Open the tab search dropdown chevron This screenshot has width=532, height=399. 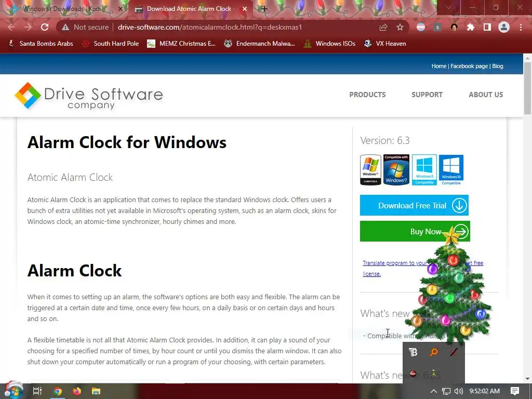click(x=448, y=7)
